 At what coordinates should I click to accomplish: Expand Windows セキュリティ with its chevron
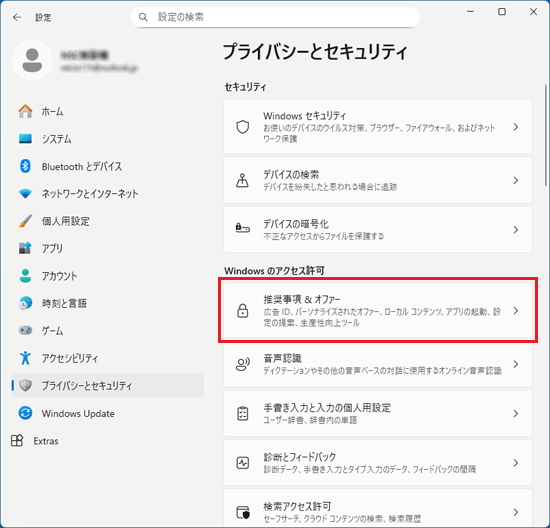pyautogui.click(x=516, y=127)
